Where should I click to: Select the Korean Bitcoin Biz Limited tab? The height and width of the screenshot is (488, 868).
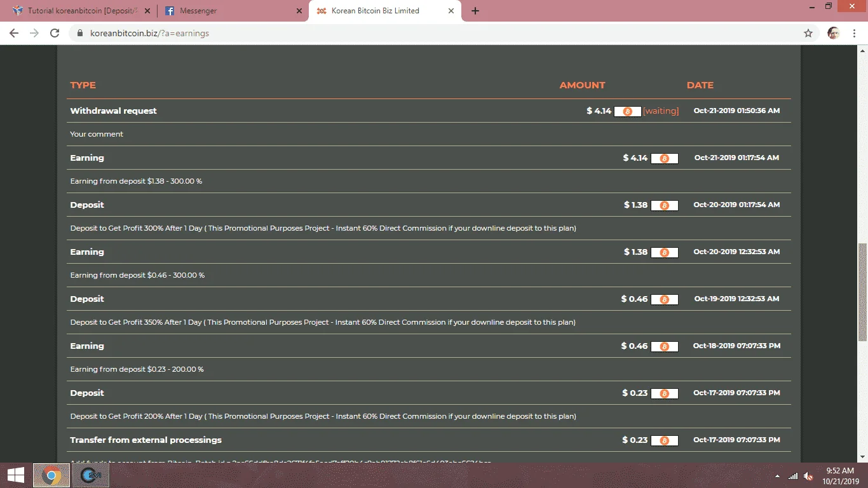point(385,11)
